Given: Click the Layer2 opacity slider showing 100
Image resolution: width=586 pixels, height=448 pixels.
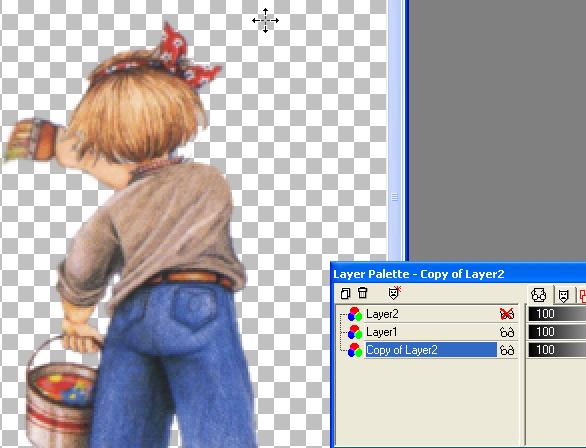Looking at the screenshot, I should click(557, 314).
